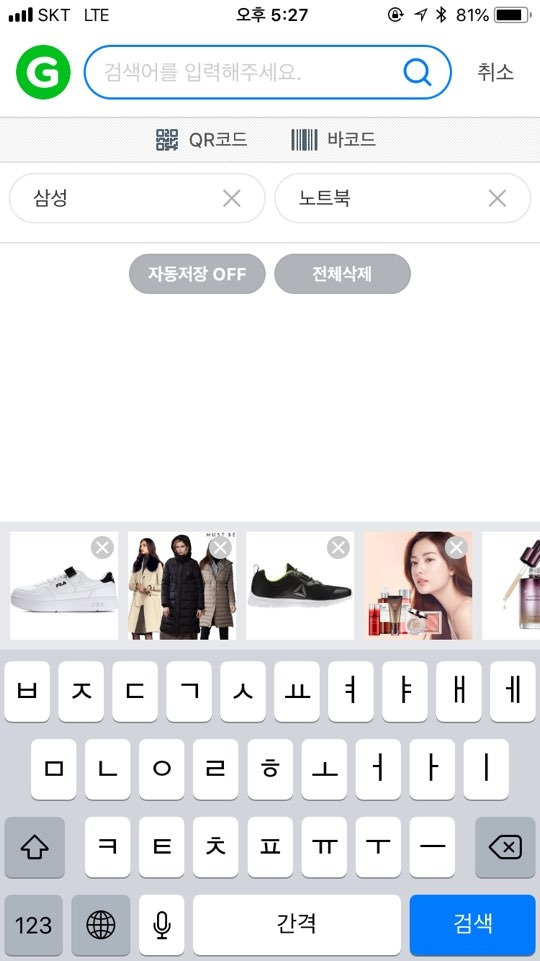Tap the magnifier search icon in search bar
540x961 pixels.
coord(417,73)
